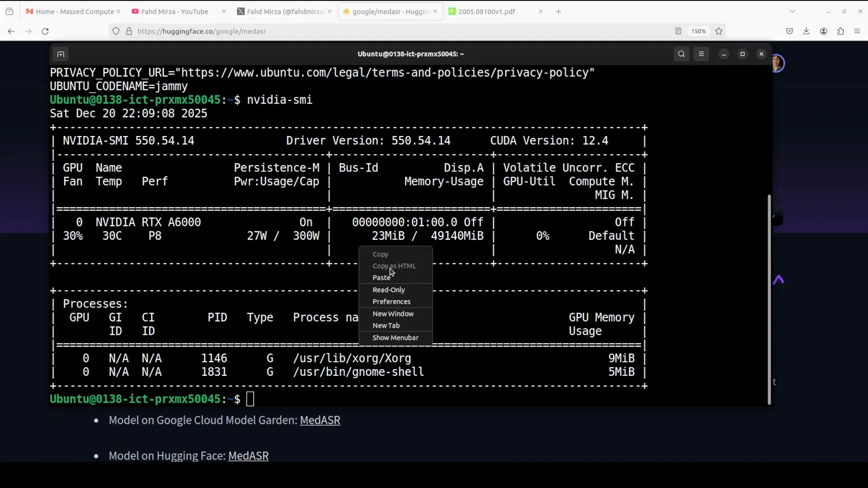Bookmark this page with star icon
This screenshot has width=868, height=488.
tap(719, 31)
